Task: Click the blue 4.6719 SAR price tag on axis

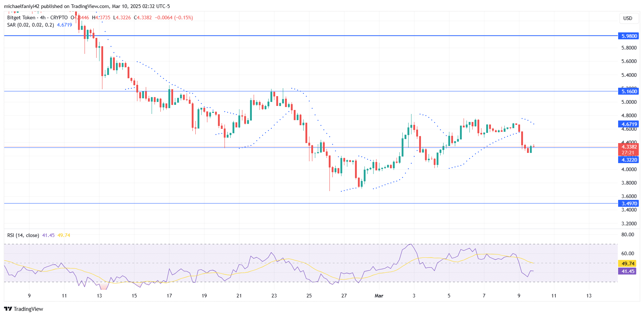Action: [x=629, y=124]
